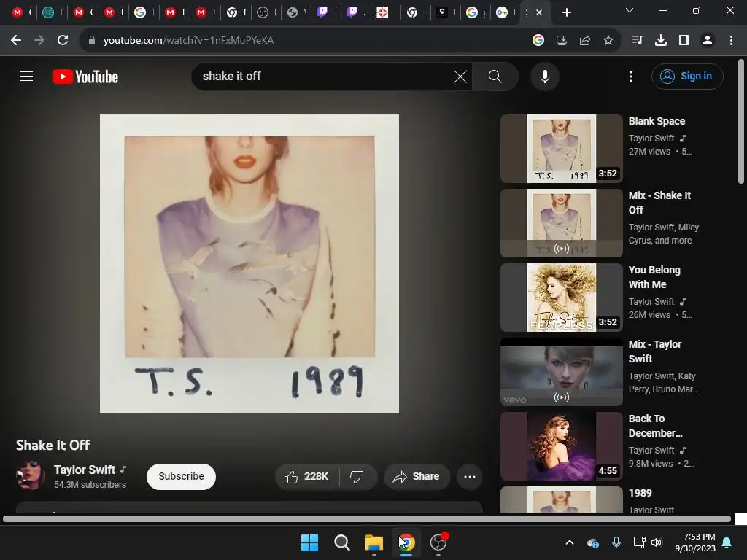Open File Explorer from taskbar
The height and width of the screenshot is (560, 747).
pyautogui.click(x=374, y=542)
